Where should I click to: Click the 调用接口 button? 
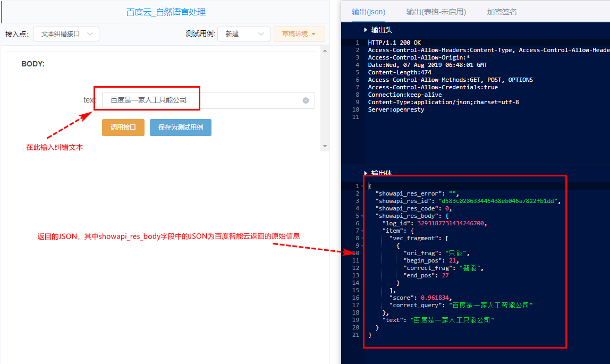pos(123,128)
